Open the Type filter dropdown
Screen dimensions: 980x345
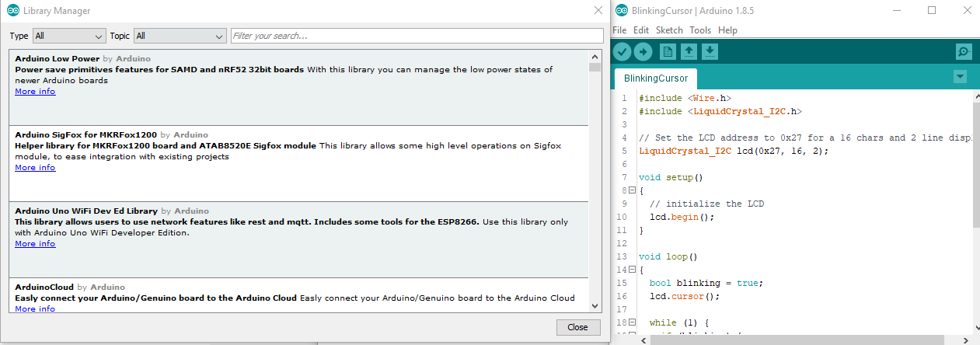pos(69,36)
